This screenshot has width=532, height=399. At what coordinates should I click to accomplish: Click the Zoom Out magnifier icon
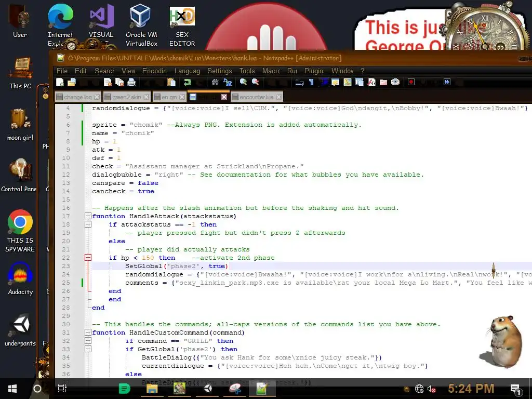coord(255,82)
